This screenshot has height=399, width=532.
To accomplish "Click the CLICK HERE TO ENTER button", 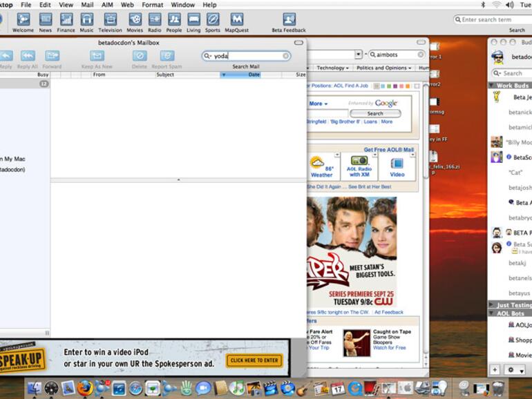I will coord(254,360).
